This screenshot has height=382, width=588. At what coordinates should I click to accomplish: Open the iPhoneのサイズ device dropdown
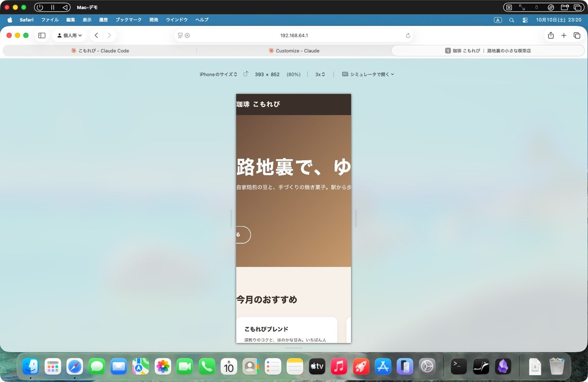point(218,75)
